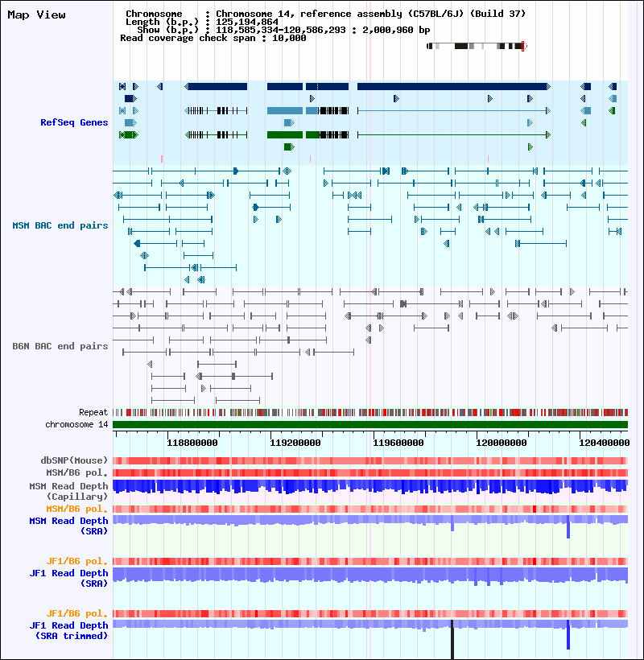
Task: Click the JF1 Read Depth (SRA) histogram
Action: pyautogui.click(x=370, y=575)
